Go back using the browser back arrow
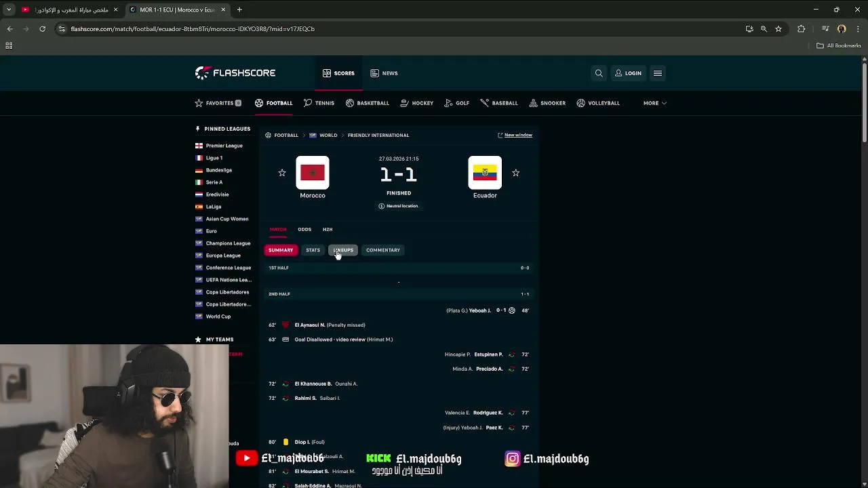 coord(9,29)
